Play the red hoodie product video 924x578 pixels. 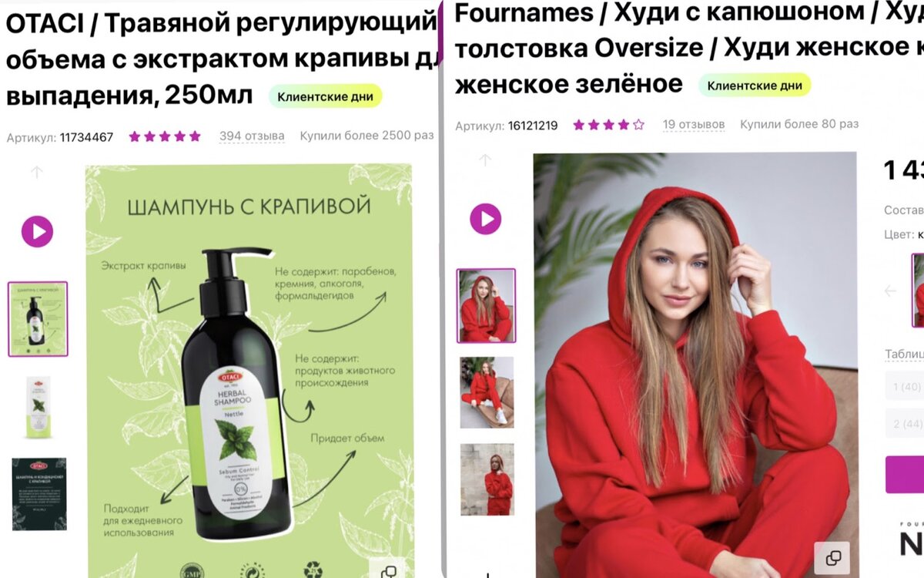486,219
